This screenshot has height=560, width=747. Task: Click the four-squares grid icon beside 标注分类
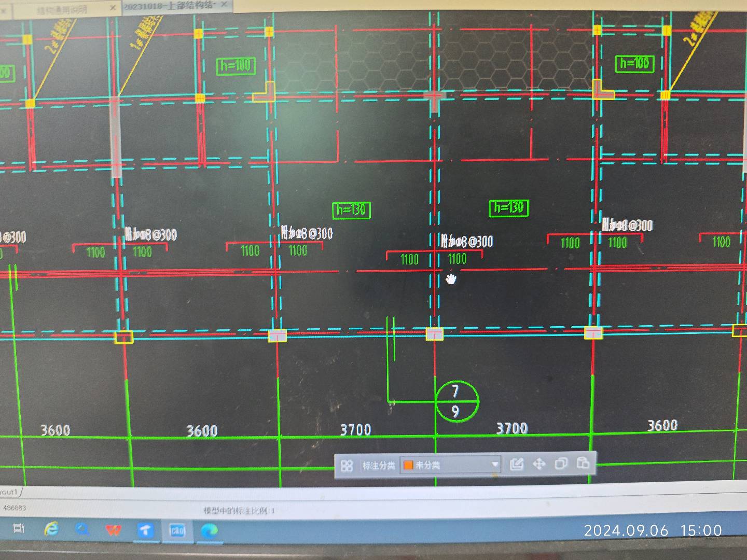(347, 465)
